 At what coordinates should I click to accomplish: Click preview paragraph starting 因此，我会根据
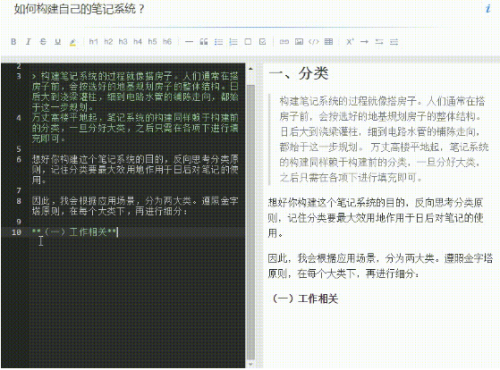pyautogui.click(x=380, y=266)
